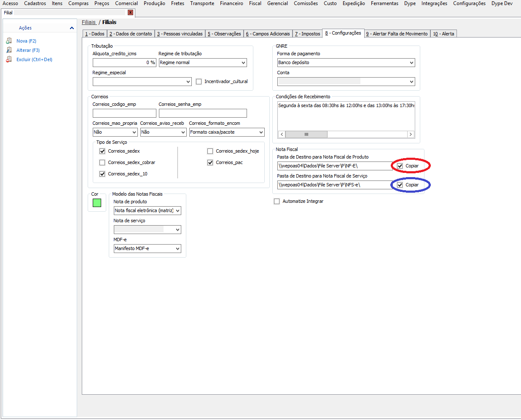Toggle Copiar for Nota Fiscal de Serviço
The height and width of the screenshot is (420, 521).
click(400, 185)
